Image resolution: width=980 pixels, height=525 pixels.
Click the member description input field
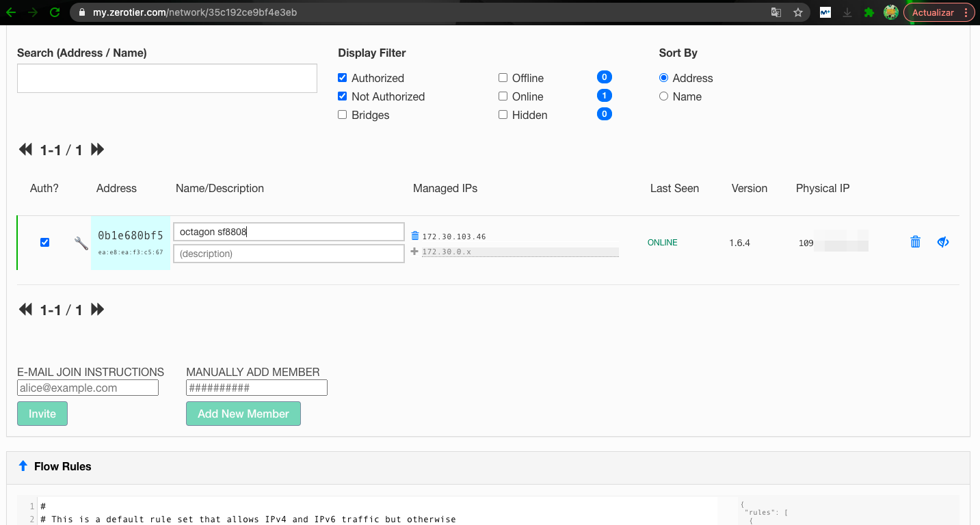click(x=289, y=254)
